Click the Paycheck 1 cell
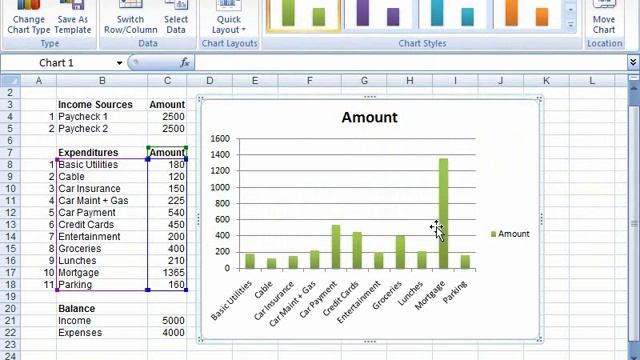This screenshot has width=640, height=360. [102, 117]
